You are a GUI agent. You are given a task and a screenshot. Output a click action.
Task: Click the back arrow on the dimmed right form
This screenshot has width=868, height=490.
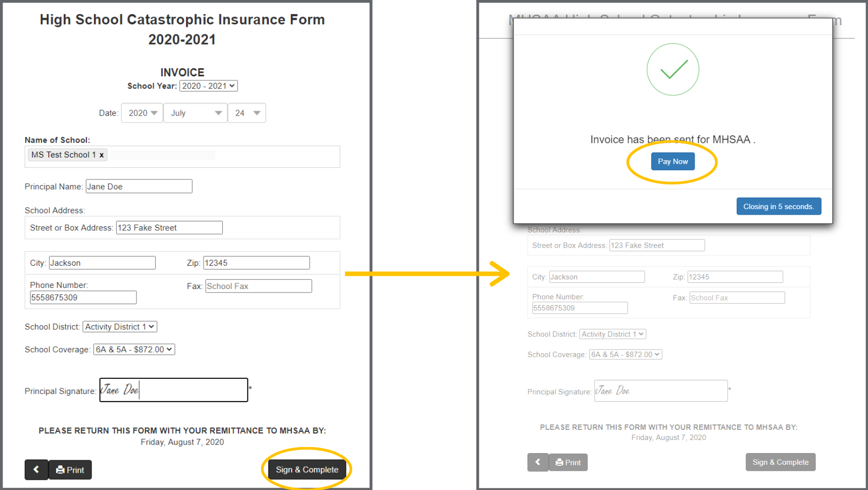coord(538,462)
